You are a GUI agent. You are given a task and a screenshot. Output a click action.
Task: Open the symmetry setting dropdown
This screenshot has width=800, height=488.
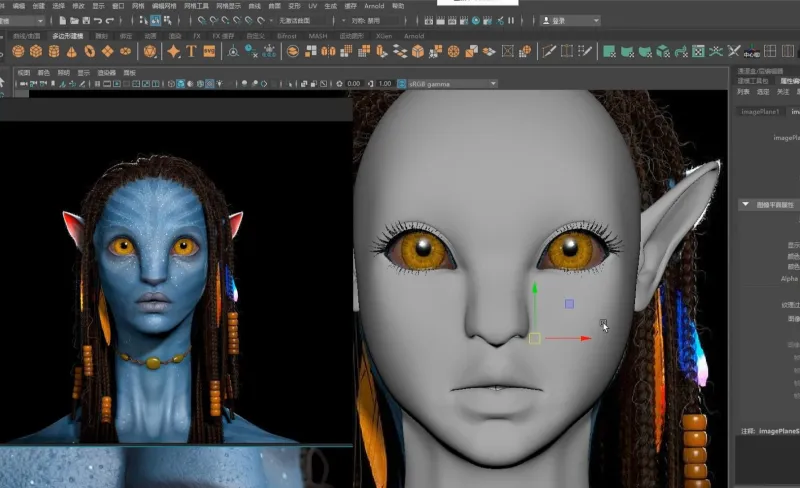[373, 20]
